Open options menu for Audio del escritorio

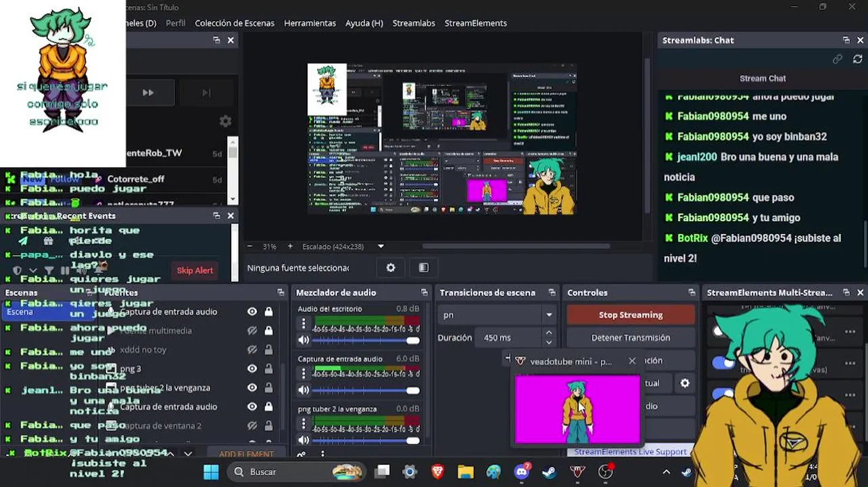pos(304,324)
